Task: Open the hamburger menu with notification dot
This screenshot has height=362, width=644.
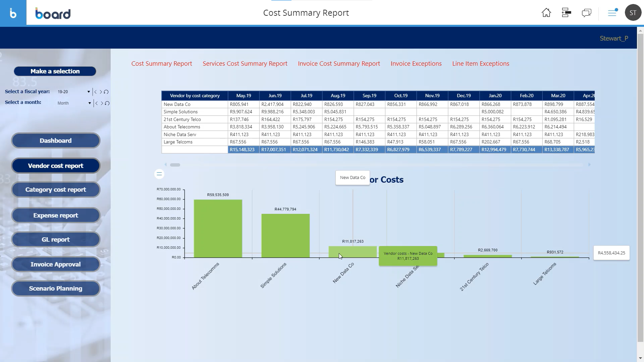Action: (x=612, y=13)
